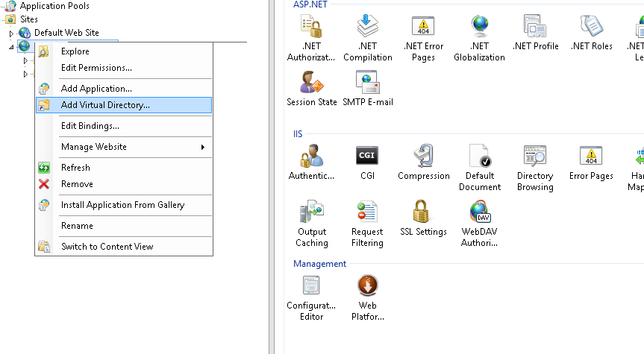Open Default Document settings

[479, 168]
